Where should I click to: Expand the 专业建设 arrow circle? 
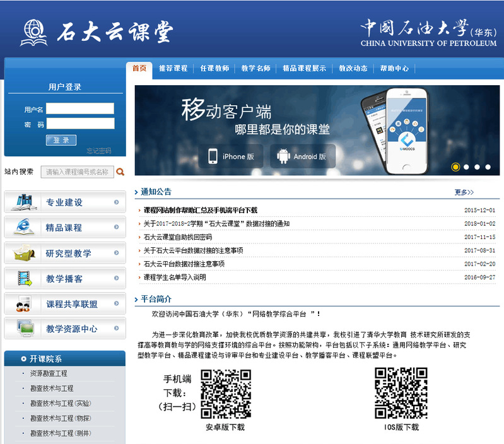point(116,202)
